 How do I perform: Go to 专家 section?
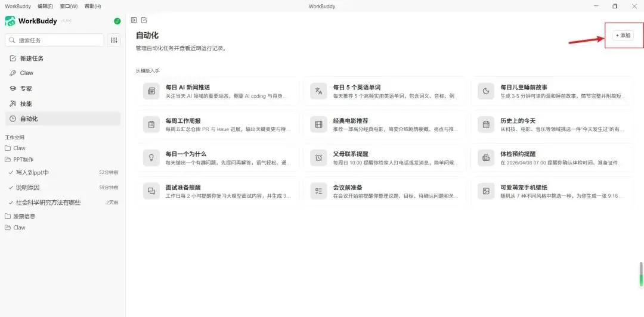63,88
